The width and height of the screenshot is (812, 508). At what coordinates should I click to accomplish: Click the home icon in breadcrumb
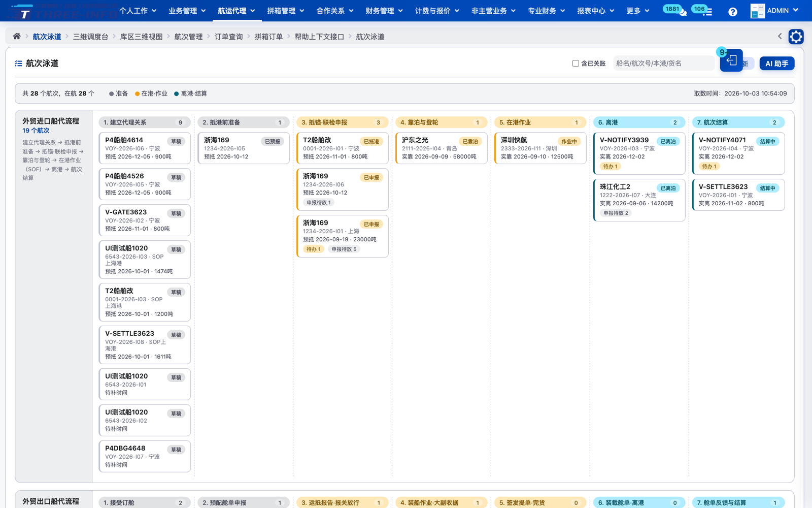click(17, 36)
